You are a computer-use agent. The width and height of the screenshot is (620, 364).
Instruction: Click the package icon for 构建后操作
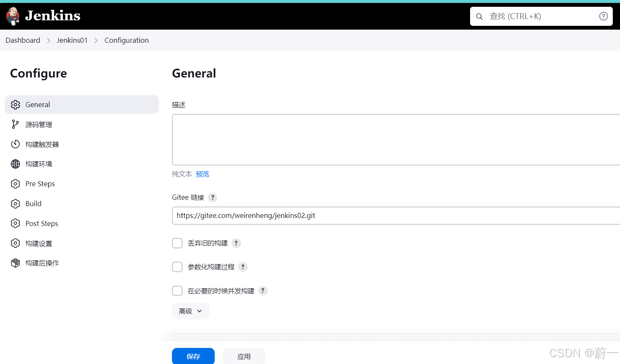pyautogui.click(x=16, y=263)
